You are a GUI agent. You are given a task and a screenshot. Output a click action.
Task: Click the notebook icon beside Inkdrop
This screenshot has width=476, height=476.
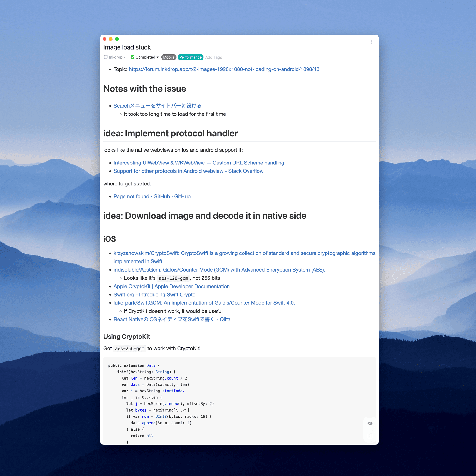pos(105,57)
